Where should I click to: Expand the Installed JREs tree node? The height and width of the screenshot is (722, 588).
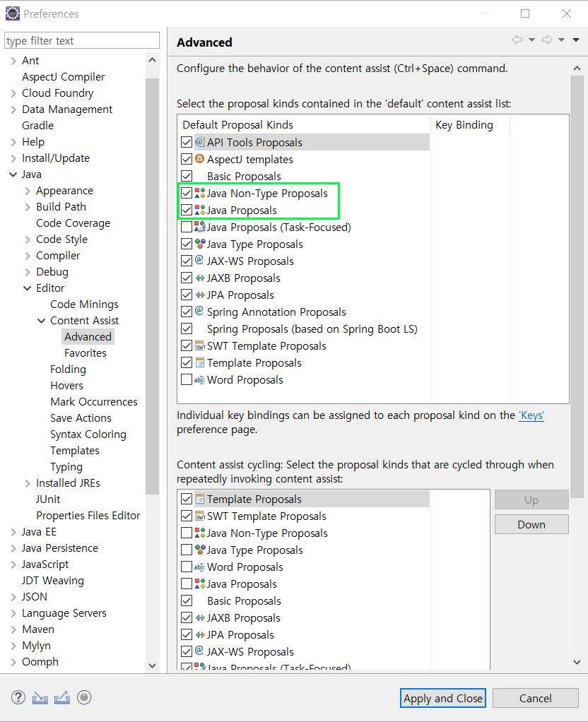28,483
